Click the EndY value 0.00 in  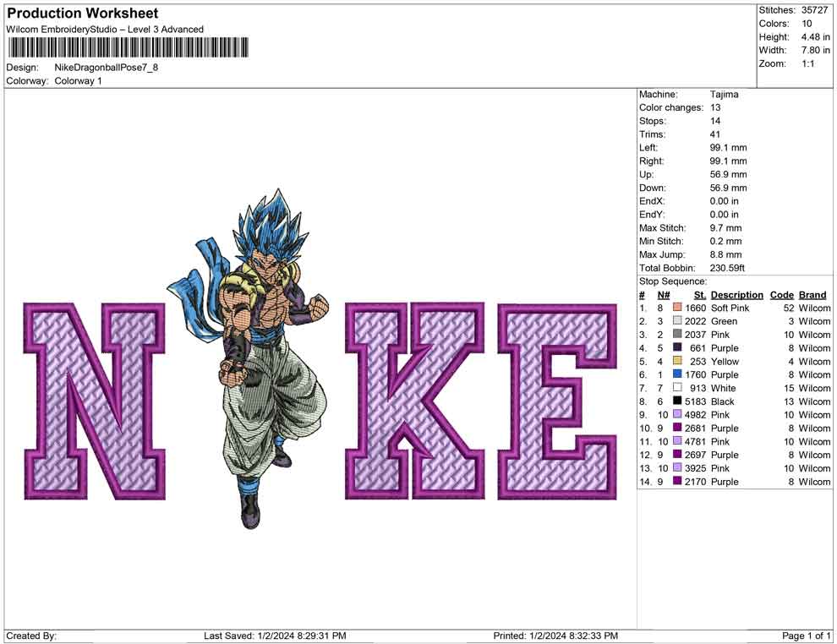pos(724,215)
